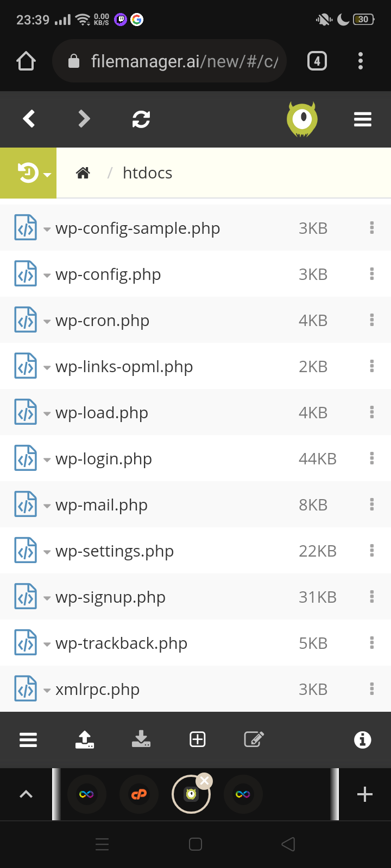Click the upload icon in bottom toolbar

(85, 739)
